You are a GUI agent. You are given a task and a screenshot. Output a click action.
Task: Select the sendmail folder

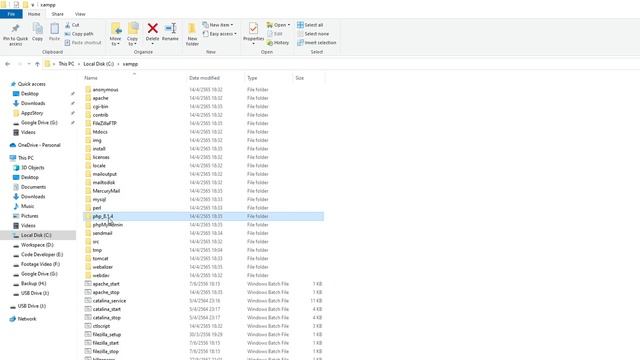(102, 233)
